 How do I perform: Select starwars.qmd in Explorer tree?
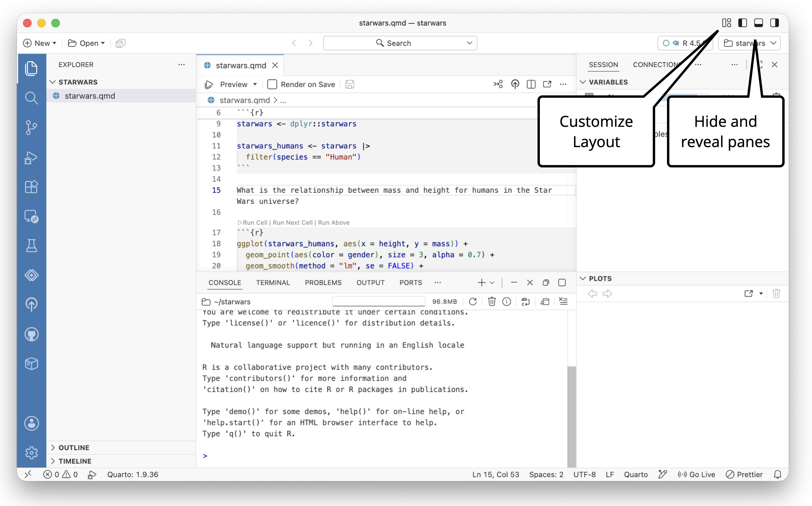[x=121, y=96]
